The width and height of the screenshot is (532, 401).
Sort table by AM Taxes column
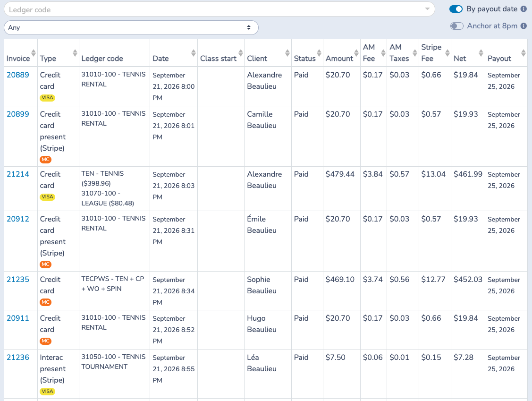pos(414,53)
